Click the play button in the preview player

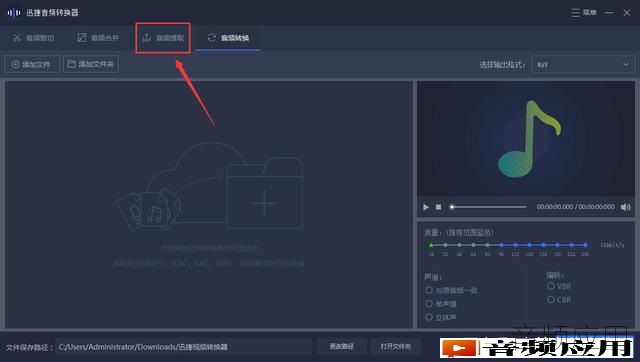[x=426, y=207]
